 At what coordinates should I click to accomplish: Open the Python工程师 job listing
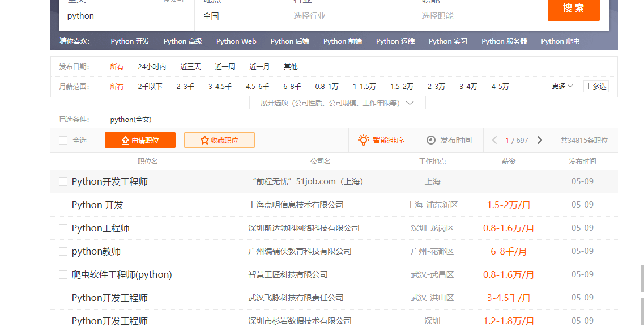coord(101,228)
